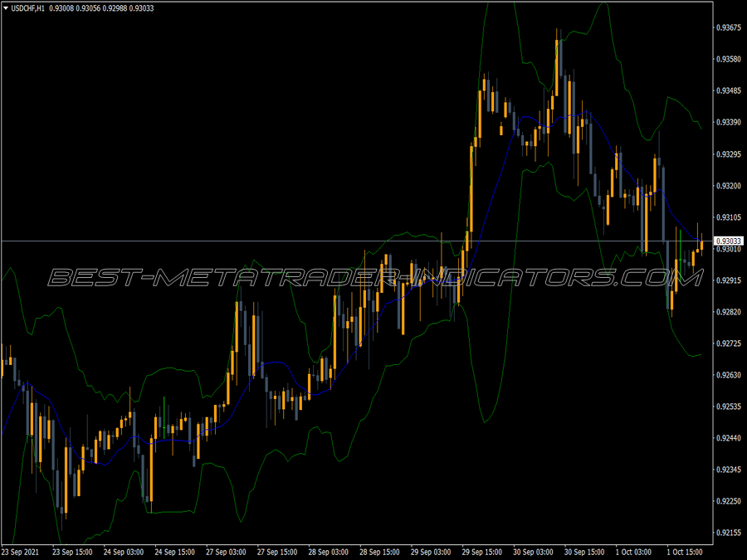Click the 0.92155 price axis label
Screen dimensions: 747x560
tap(729, 533)
